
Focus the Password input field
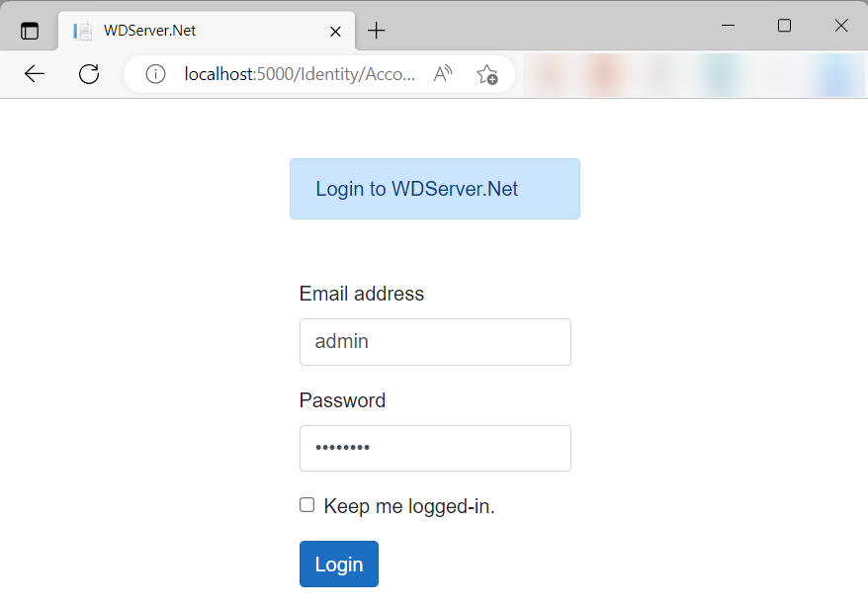(435, 448)
